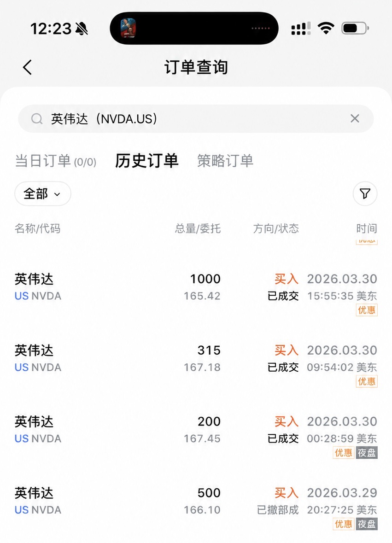Tap the 夜盘 badge on 200-share order

tap(367, 453)
